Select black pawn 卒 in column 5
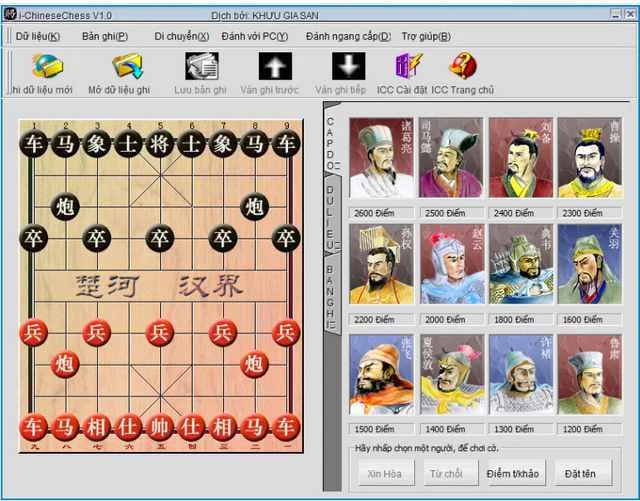This screenshot has width=640, height=501. 160,238
